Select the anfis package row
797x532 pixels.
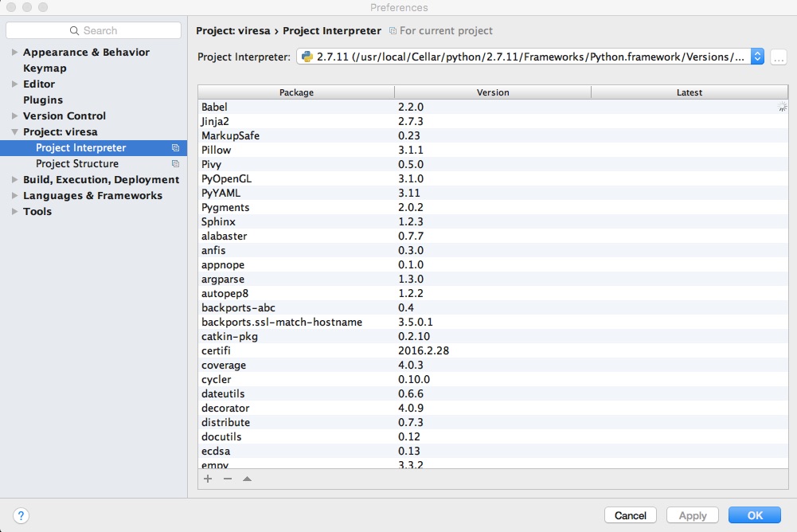pyautogui.click(x=493, y=250)
